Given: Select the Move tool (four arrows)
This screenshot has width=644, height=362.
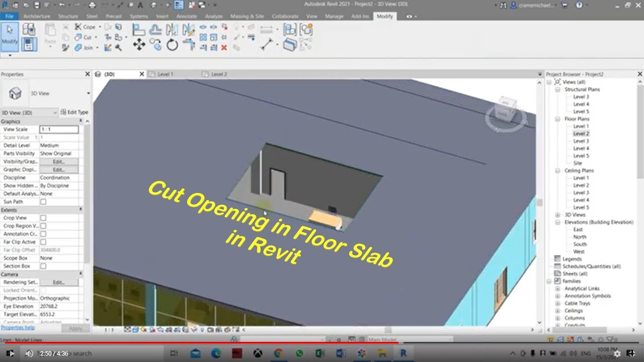Looking at the screenshot, I should (139, 45).
